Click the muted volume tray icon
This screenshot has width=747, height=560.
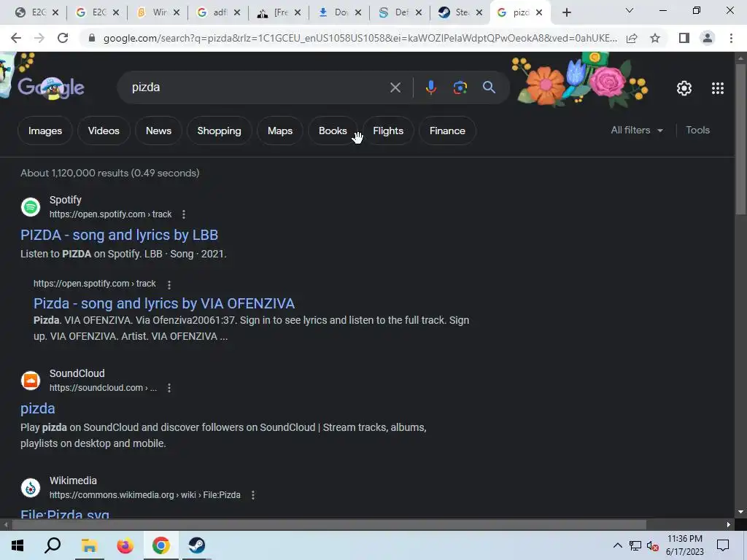click(653, 545)
